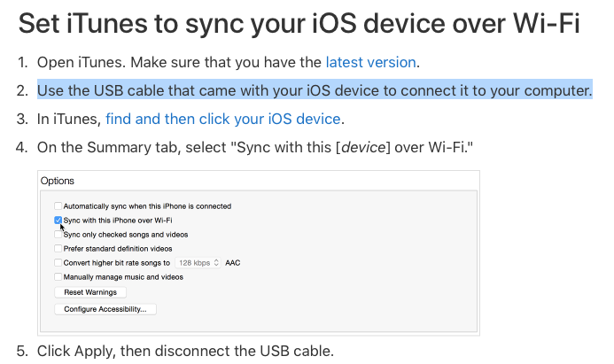
Task: Click the 'latest version' link
Action: pos(370,63)
